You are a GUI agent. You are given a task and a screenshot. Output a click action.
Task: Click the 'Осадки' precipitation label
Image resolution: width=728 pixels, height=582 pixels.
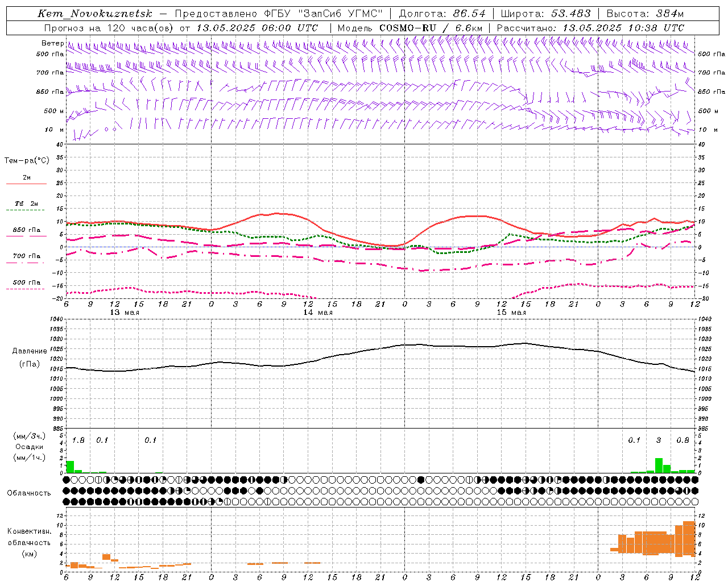30,447
